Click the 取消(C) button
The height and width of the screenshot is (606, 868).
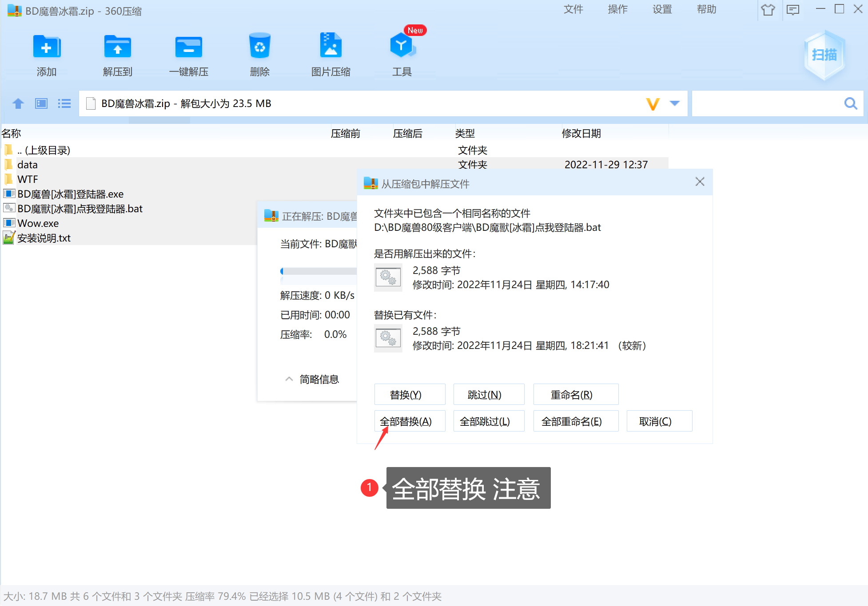tap(659, 421)
